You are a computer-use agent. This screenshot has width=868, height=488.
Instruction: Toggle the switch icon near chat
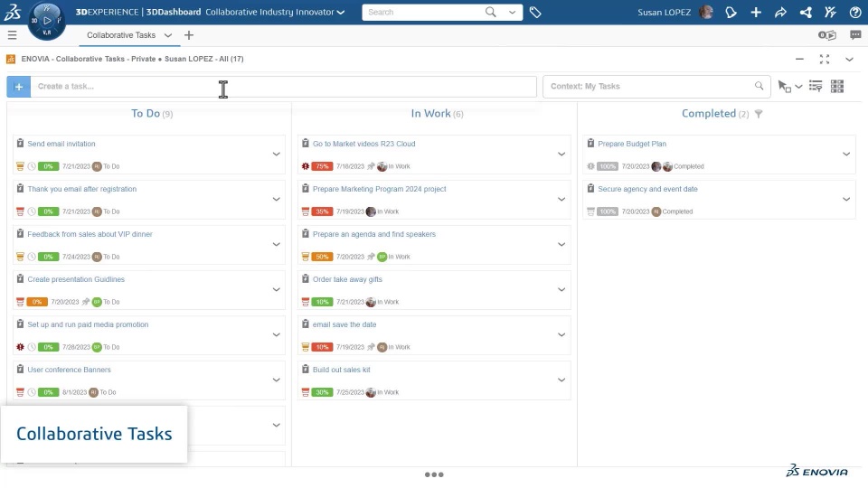(827, 35)
